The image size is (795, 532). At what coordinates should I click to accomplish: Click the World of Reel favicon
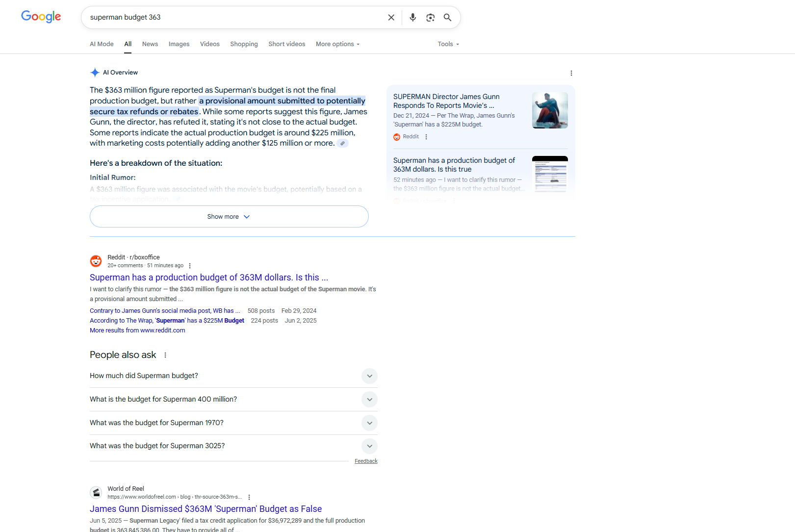click(96, 492)
